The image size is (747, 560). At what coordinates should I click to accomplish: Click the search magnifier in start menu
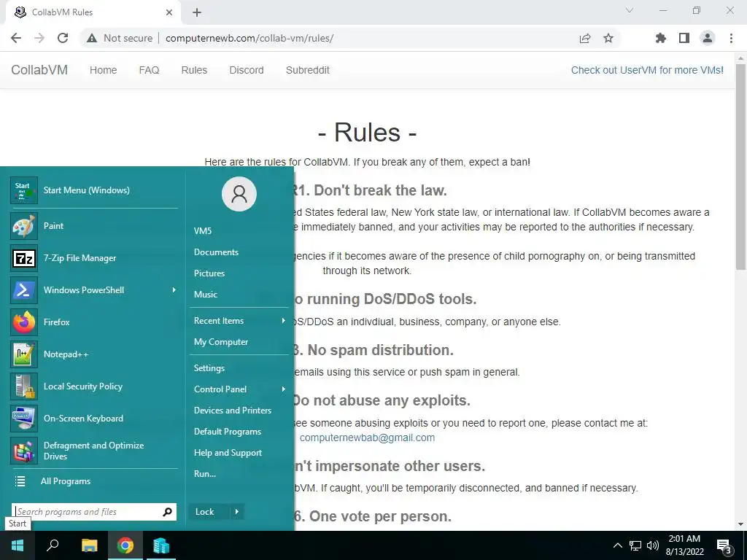tap(167, 512)
